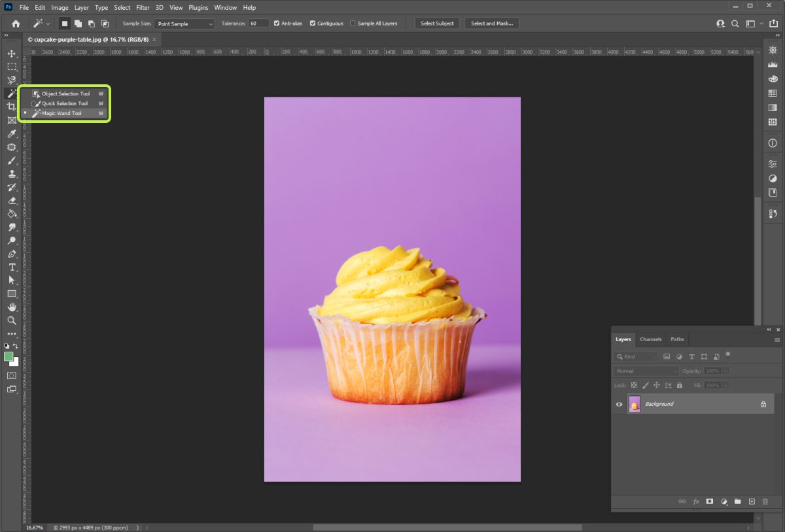Open the Normal blend mode dropdown

click(x=646, y=371)
